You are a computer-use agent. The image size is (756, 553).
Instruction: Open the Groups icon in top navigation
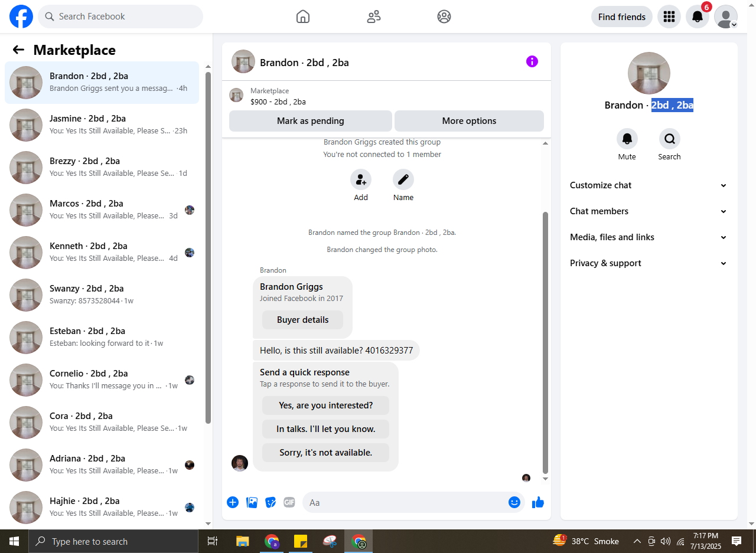[x=444, y=17]
